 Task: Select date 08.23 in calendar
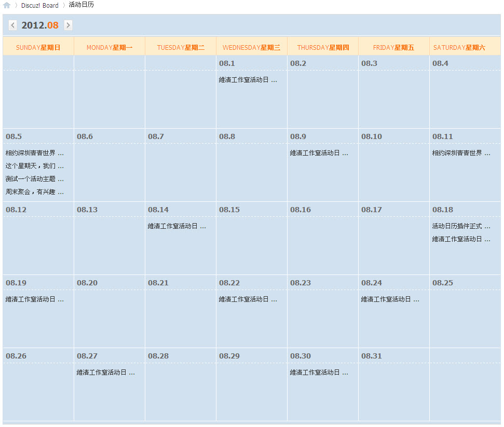(x=301, y=283)
